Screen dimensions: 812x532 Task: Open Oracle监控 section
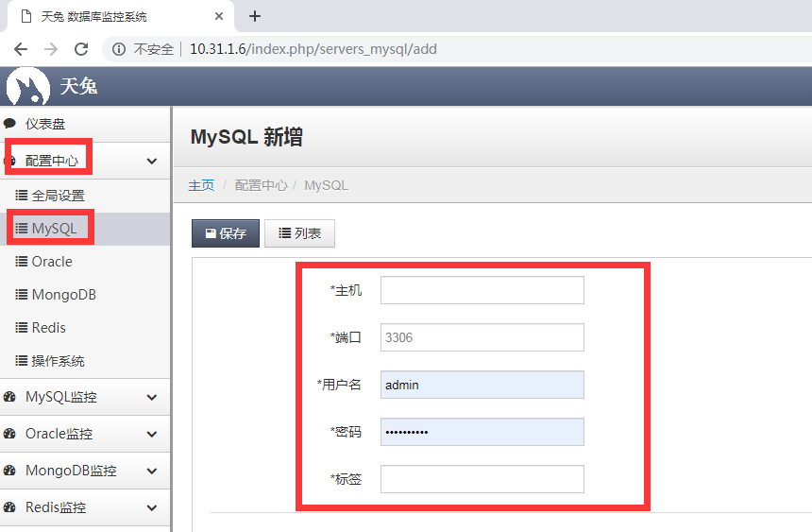(x=85, y=434)
